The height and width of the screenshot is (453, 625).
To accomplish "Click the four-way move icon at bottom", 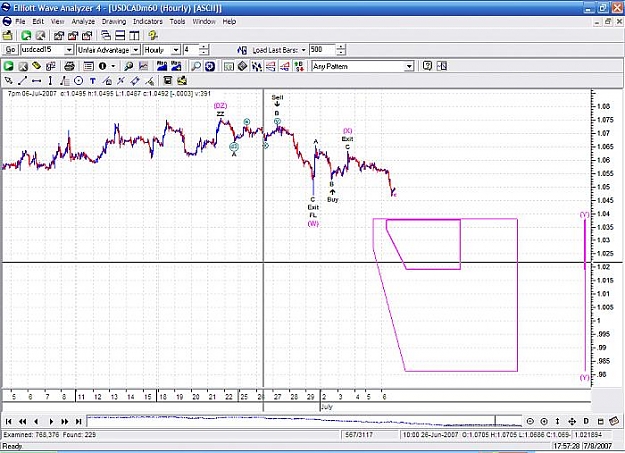I will click(x=572, y=421).
